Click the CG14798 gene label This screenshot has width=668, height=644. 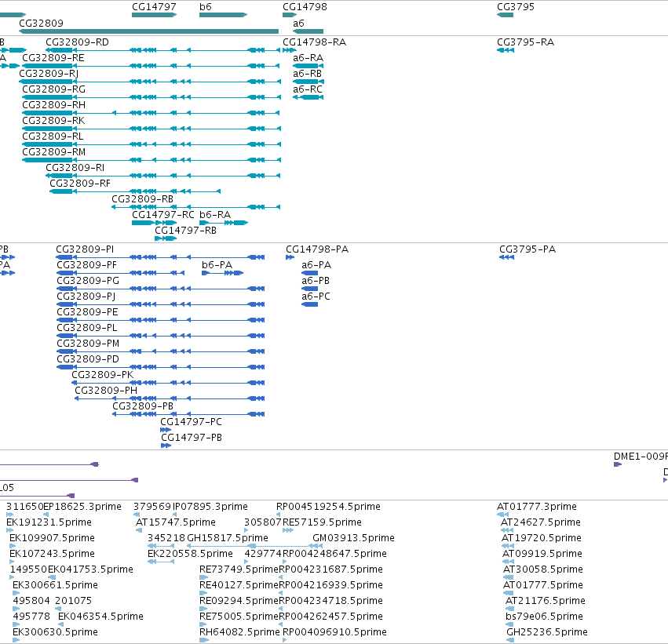click(305, 7)
